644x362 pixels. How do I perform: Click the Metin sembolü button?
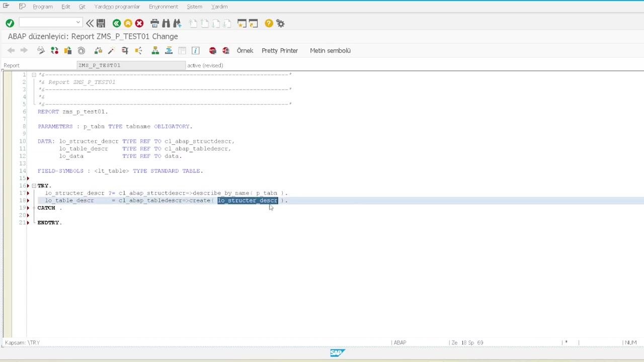click(x=330, y=50)
